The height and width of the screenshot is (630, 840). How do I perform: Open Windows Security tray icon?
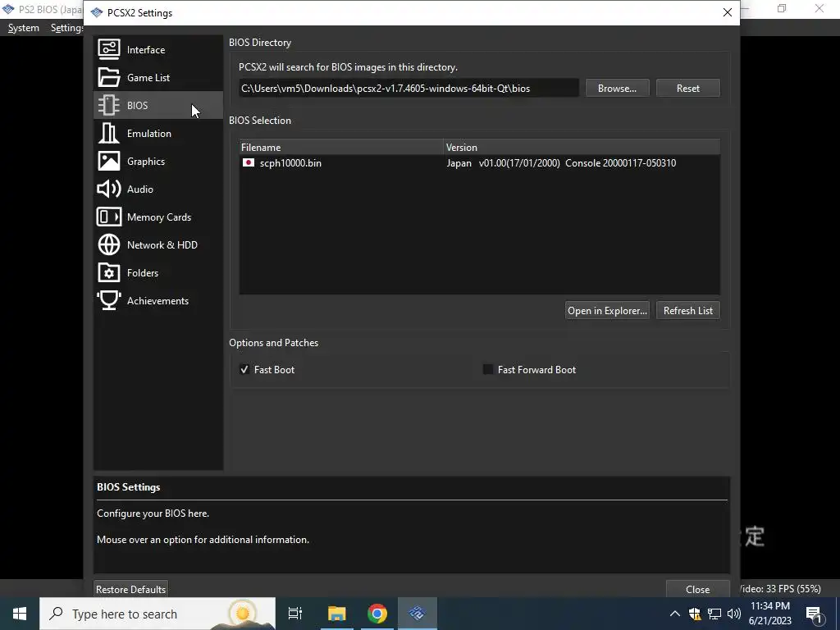(x=695, y=614)
